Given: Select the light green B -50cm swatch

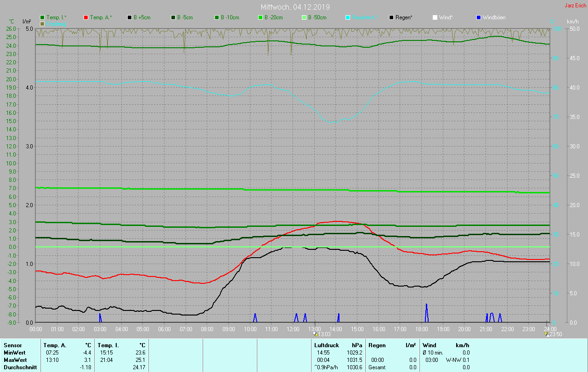Looking at the screenshot, I should pos(304,17).
